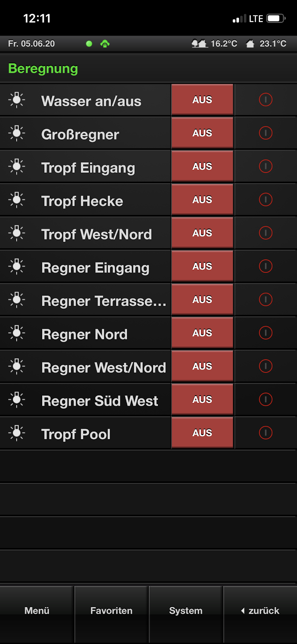
Task: Open the Favoriten tab
Action: pos(111,611)
